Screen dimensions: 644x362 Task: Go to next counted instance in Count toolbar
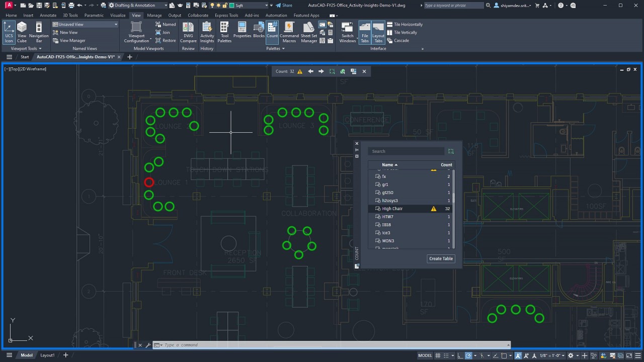pyautogui.click(x=321, y=71)
